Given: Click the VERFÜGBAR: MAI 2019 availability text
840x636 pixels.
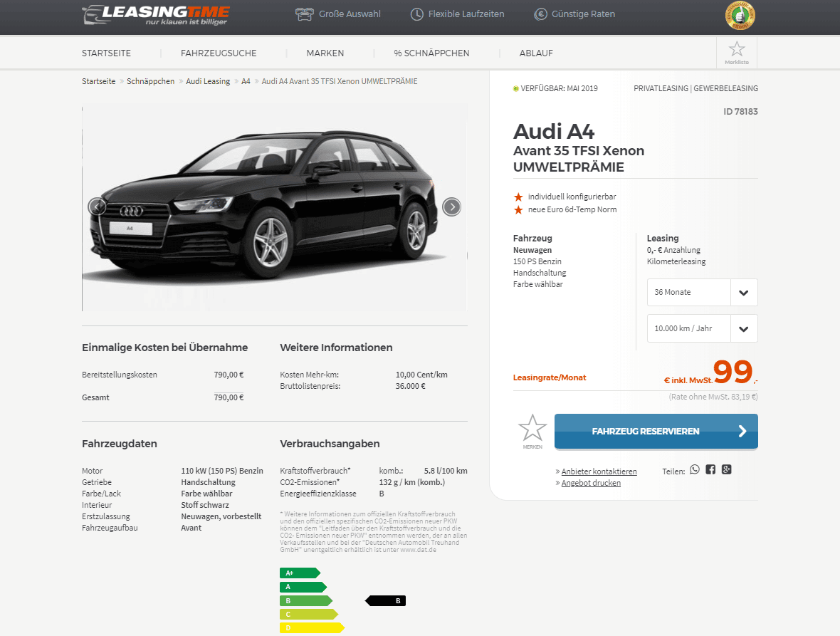Looking at the screenshot, I should [x=559, y=88].
